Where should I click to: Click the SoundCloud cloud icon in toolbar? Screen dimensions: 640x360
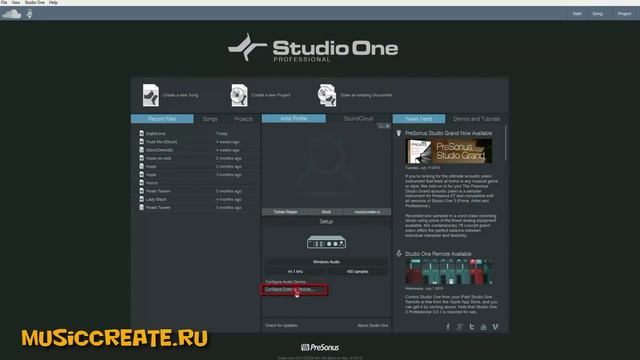point(11,14)
